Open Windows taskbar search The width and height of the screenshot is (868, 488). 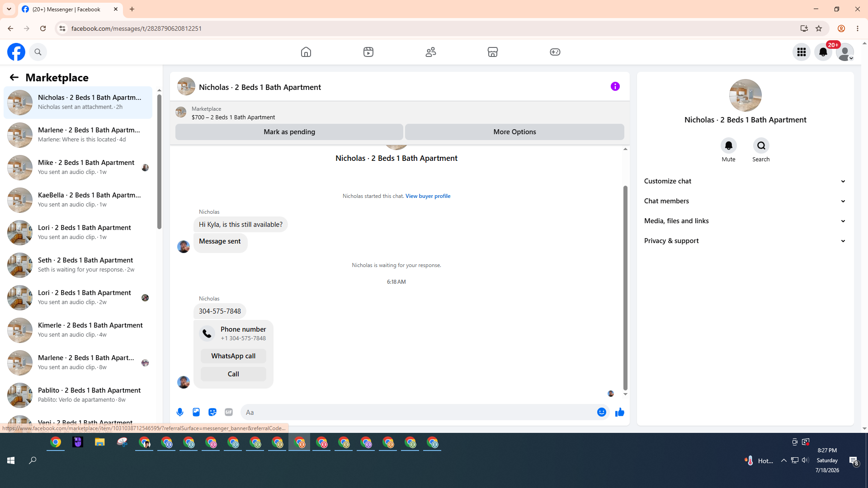coord(33,460)
